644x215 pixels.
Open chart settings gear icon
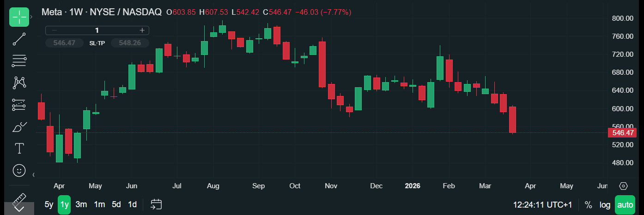coord(623,186)
